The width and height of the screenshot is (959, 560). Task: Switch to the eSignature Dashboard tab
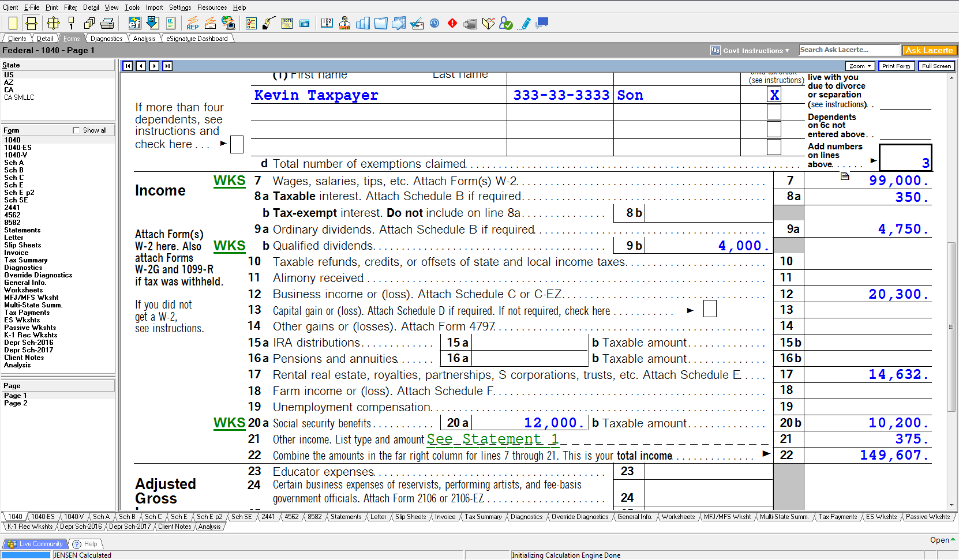[197, 39]
